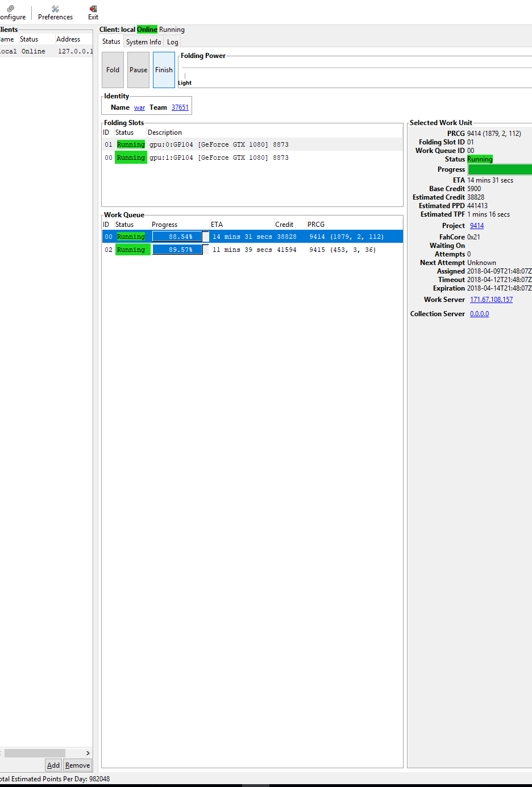This screenshot has height=787, width=532.
Task: Click the Selected Work Unit progress bar
Action: tap(500, 169)
